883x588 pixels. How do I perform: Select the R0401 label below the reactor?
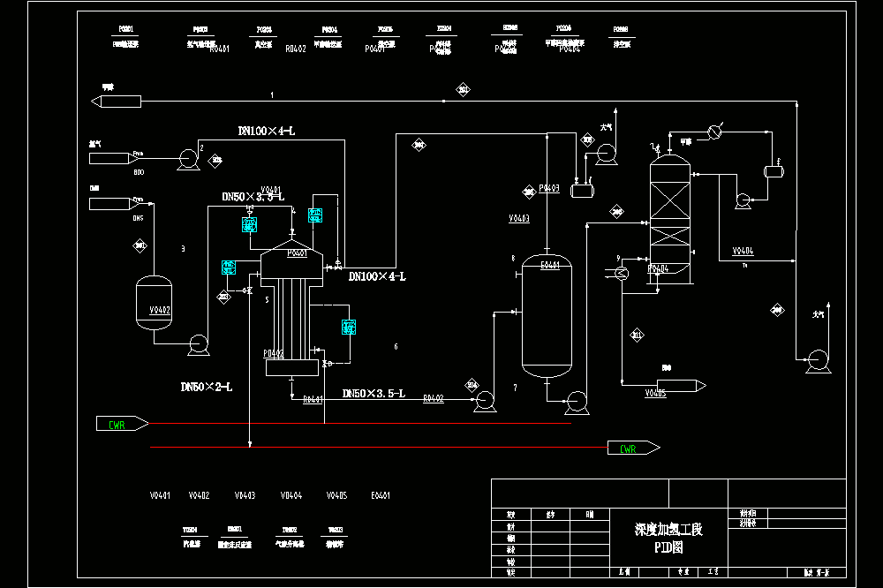[313, 399]
